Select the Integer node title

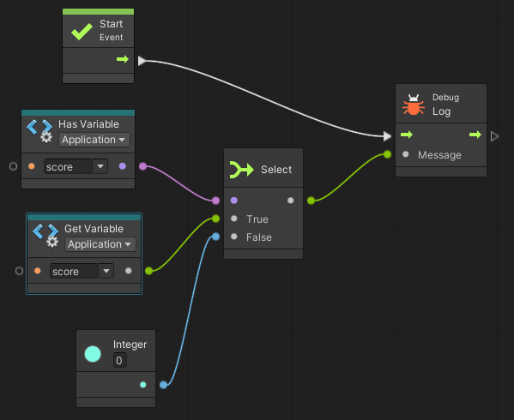130,345
